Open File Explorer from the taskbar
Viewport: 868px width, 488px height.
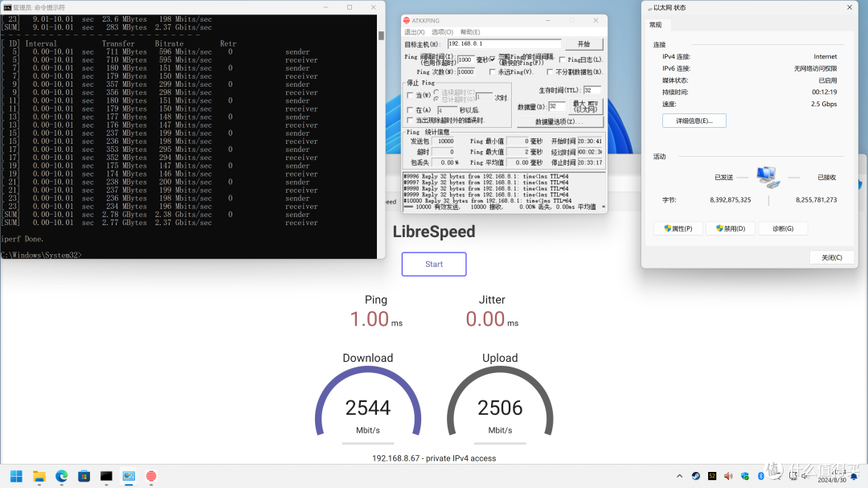[x=39, y=477]
